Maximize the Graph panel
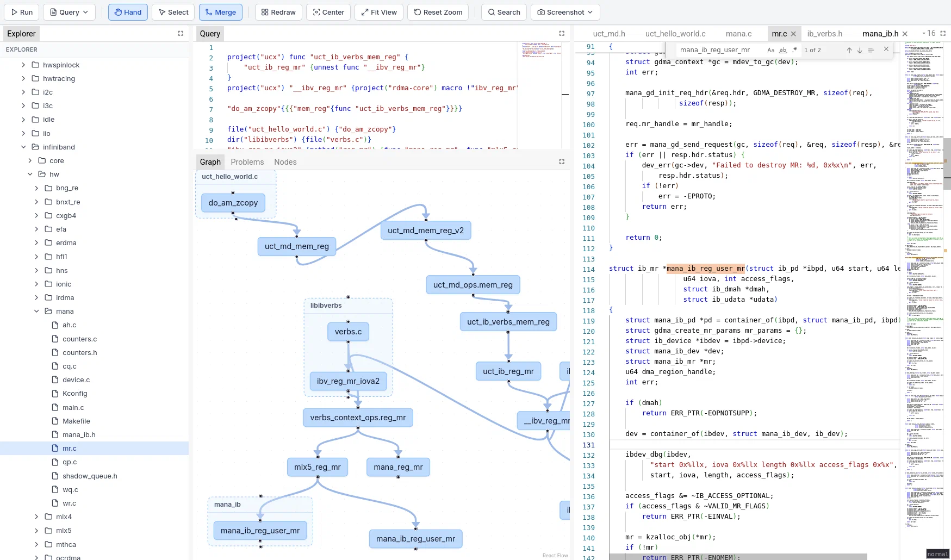Image resolution: width=951 pixels, height=560 pixels. 562,161
